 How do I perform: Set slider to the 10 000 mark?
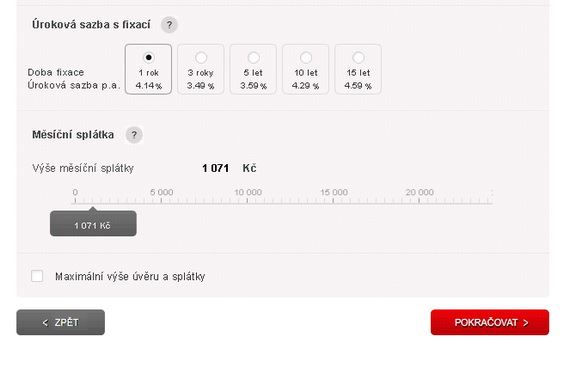(x=248, y=200)
